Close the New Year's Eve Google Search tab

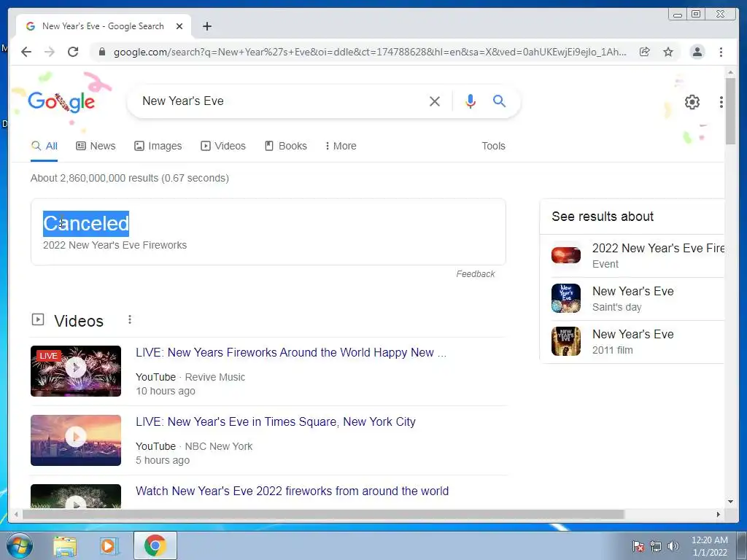point(179,26)
